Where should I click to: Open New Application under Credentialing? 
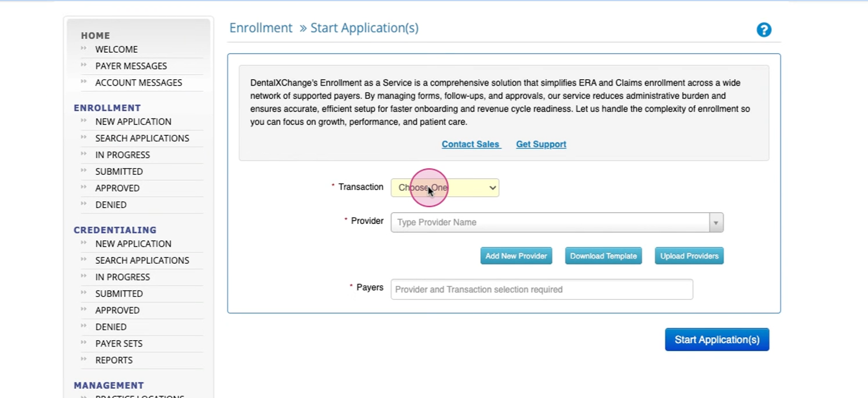point(133,244)
